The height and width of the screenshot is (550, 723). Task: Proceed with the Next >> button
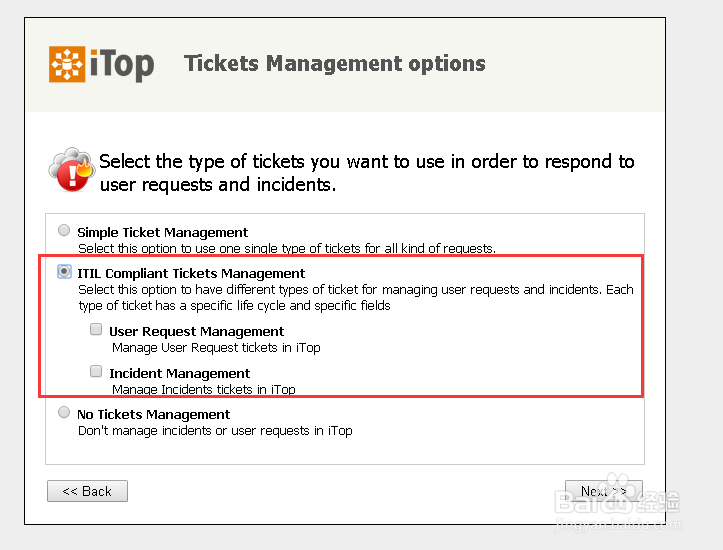click(604, 491)
